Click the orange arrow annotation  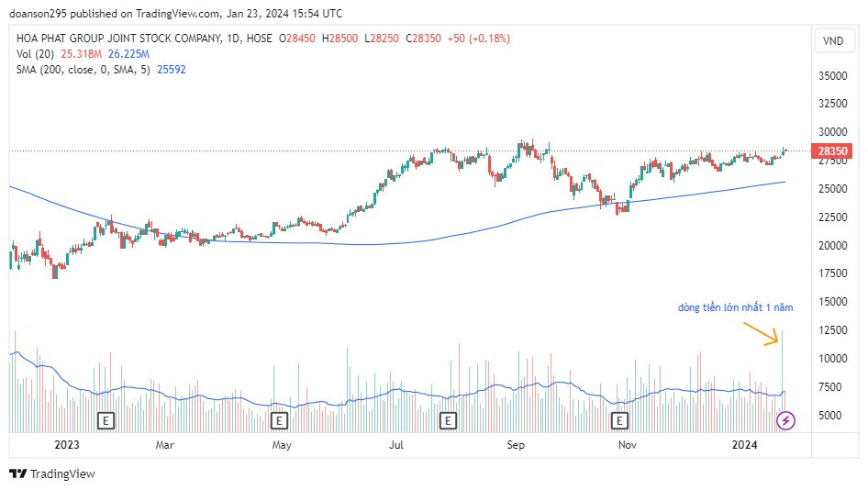point(762,333)
